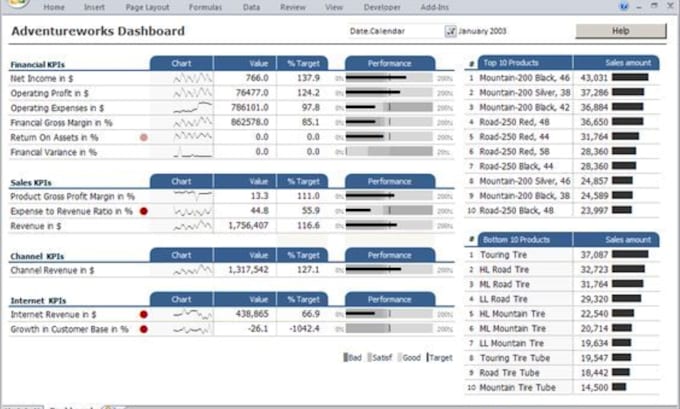680x409 pixels.
Task: Open the Review ribbon tab
Action: click(293, 7)
